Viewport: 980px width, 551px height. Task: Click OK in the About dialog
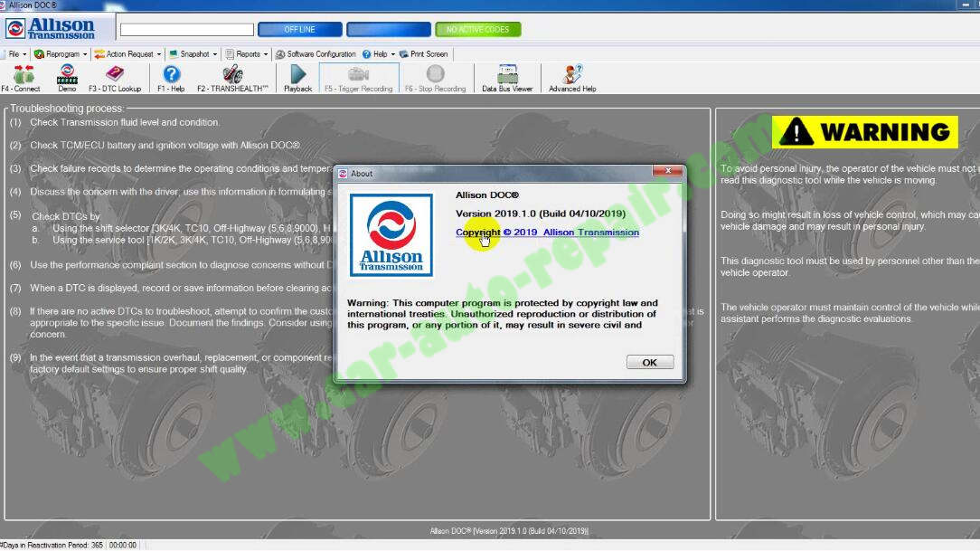tap(650, 362)
